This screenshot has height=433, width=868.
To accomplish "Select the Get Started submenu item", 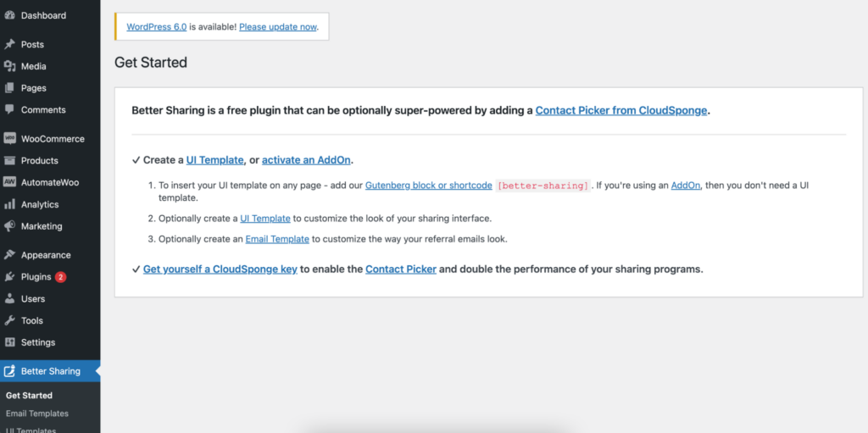I will pyautogui.click(x=30, y=396).
